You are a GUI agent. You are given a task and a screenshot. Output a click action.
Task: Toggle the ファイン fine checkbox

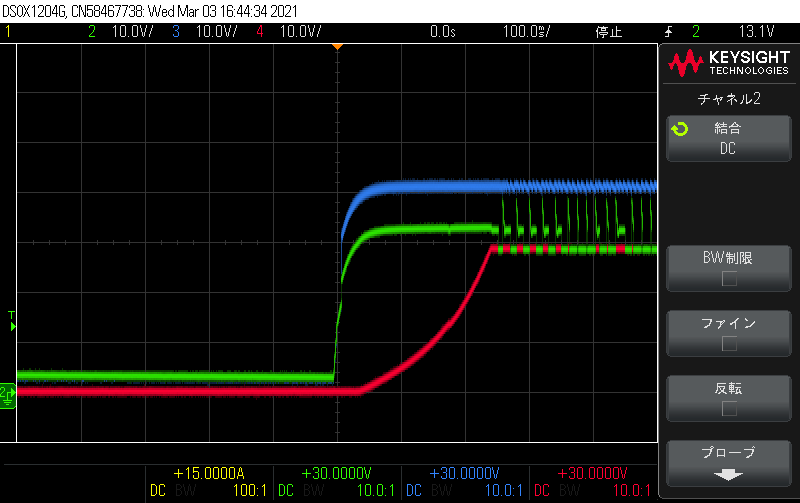pos(729,344)
